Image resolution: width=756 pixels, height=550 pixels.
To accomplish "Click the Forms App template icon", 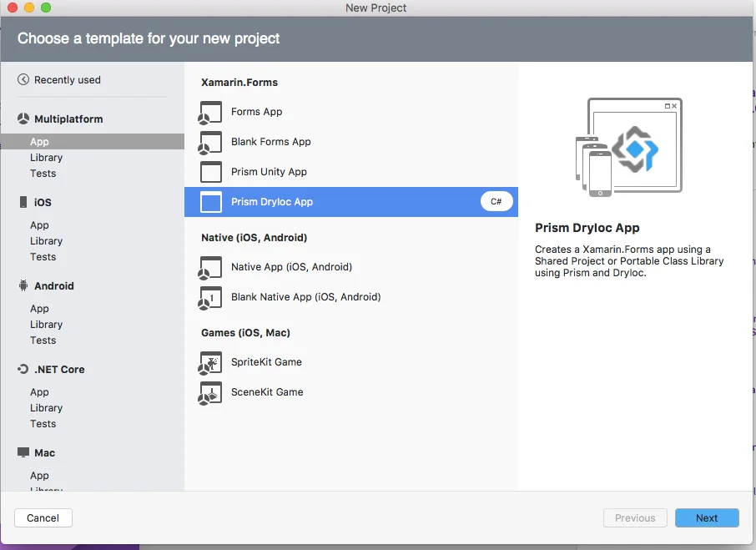I will coord(210,112).
